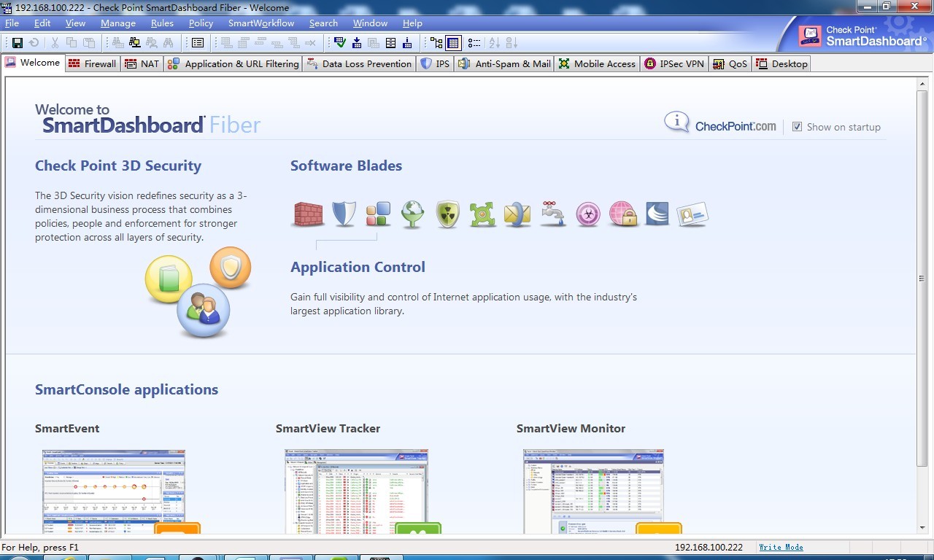Viewport: 934px width, 560px height.
Task: Open the Help menu
Action: point(412,23)
